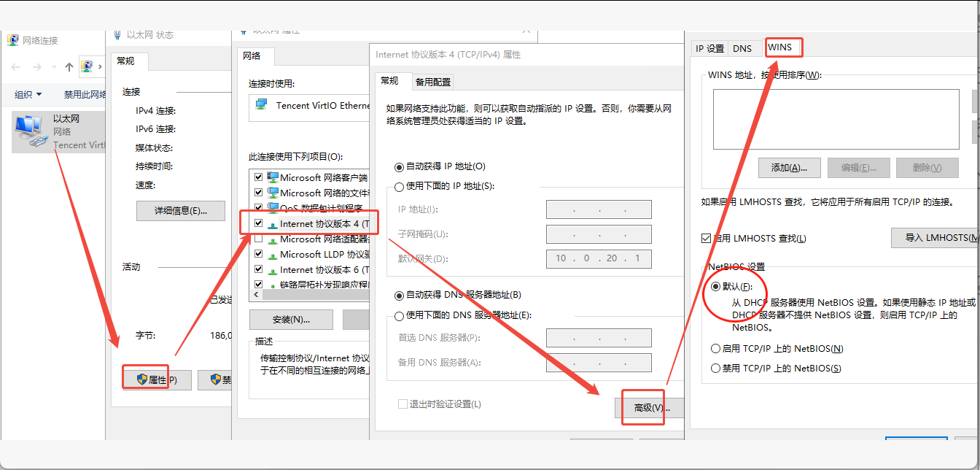Click the Tencent VirtIO Ethernet adapter name
Viewport: 980px width, 470px height.
[323, 106]
